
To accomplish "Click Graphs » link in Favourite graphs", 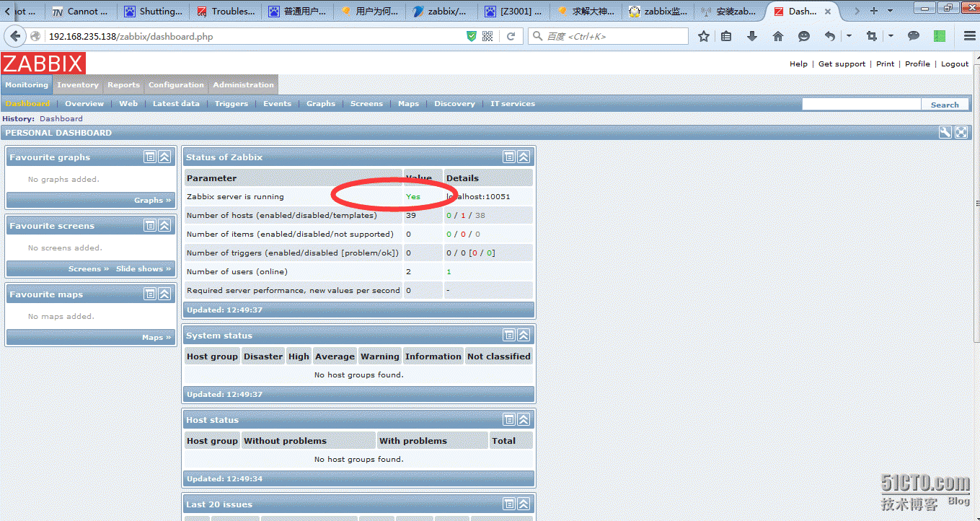I will (x=153, y=200).
